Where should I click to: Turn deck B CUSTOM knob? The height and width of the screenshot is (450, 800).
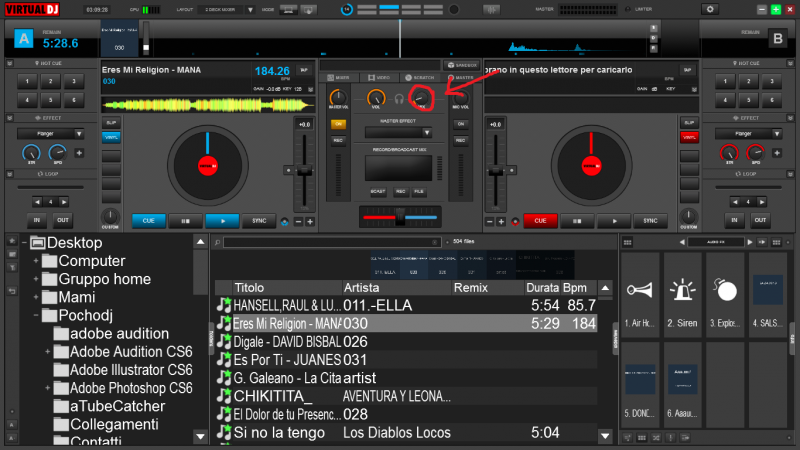pyautogui.click(x=689, y=216)
